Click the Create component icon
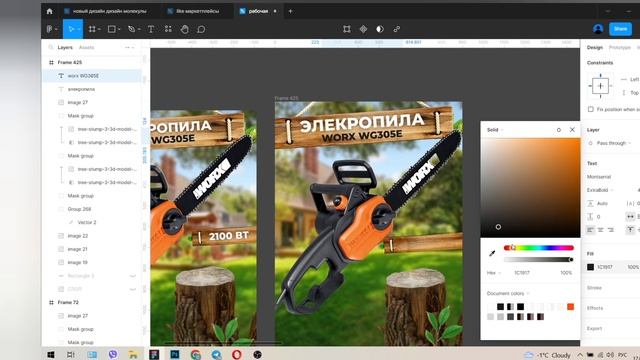Screen dimensions: 640x360 [x=363, y=29]
